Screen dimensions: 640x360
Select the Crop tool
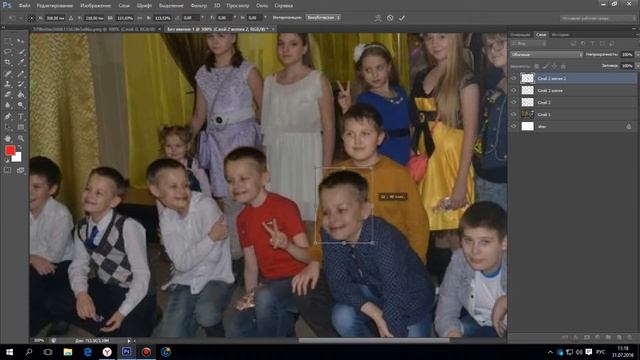pyautogui.click(x=8, y=62)
